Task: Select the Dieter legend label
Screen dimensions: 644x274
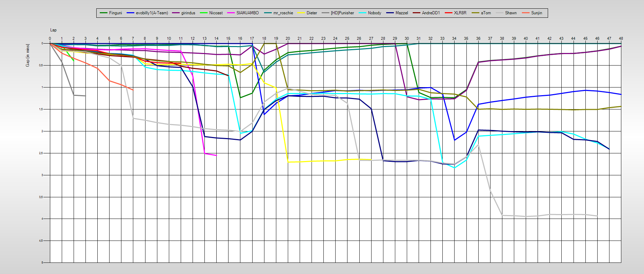Action: (312, 13)
